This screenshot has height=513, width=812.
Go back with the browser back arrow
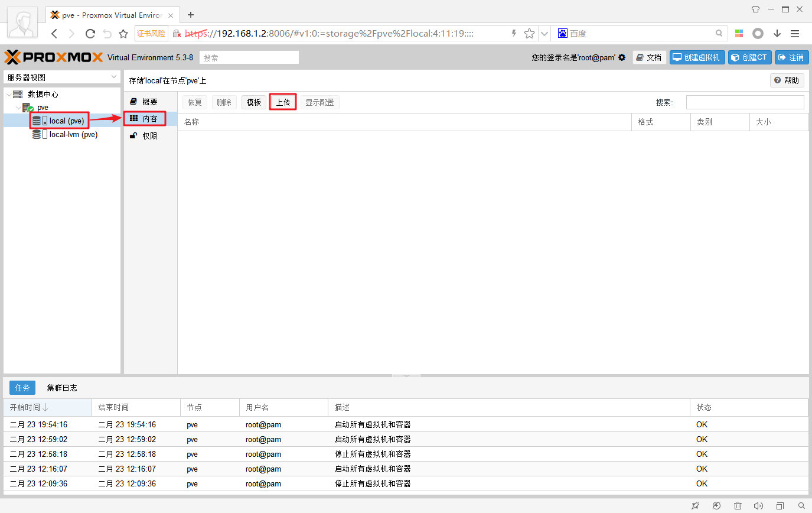[x=54, y=34]
